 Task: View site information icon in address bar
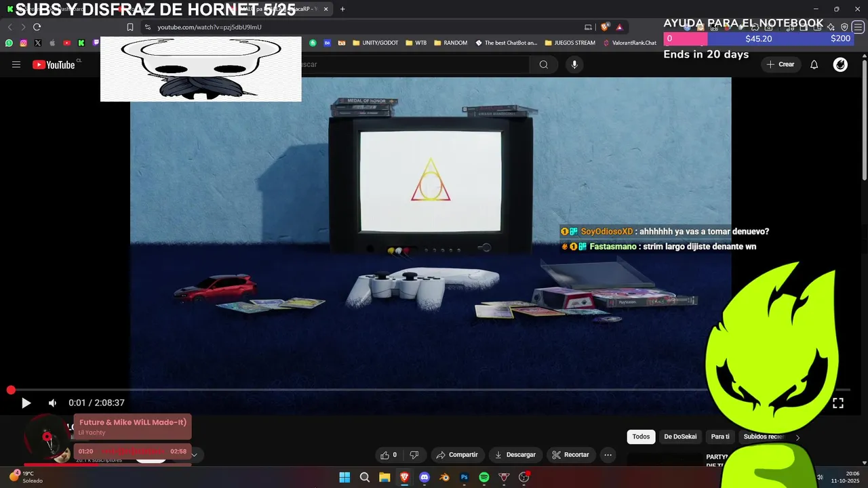pos(148,27)
